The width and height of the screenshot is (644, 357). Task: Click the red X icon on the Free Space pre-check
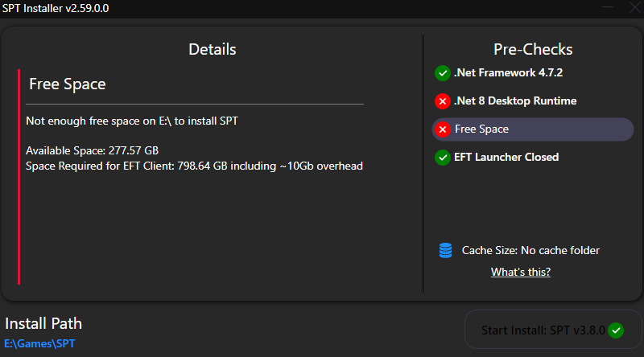(x=442, y=129)
